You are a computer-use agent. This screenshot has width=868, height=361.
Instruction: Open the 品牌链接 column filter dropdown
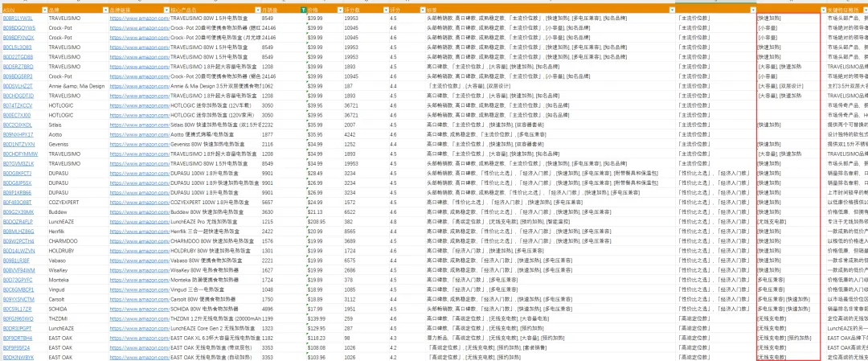(x=166, y=10)
